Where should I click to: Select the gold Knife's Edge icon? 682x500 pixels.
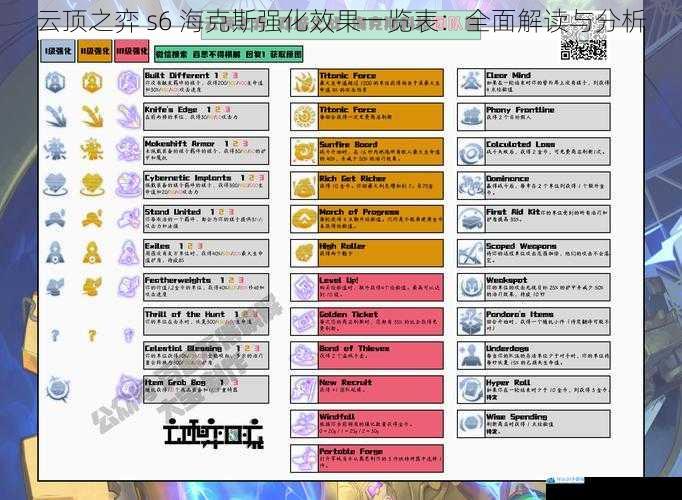(92, 116)
